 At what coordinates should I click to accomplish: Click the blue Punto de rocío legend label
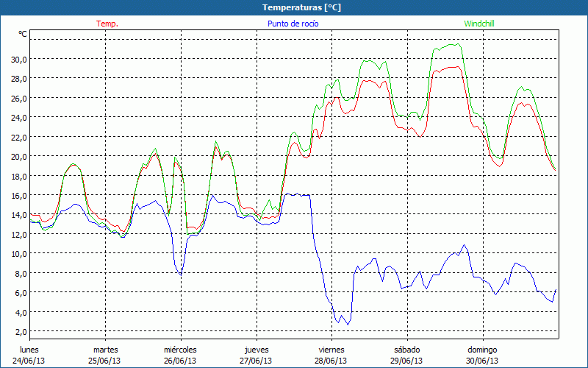click(293, 24)
